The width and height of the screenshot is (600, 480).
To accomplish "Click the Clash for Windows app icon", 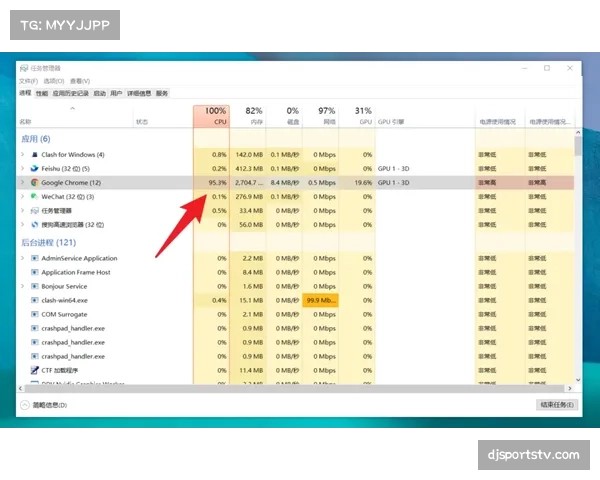I will click(x=34, y=155).
